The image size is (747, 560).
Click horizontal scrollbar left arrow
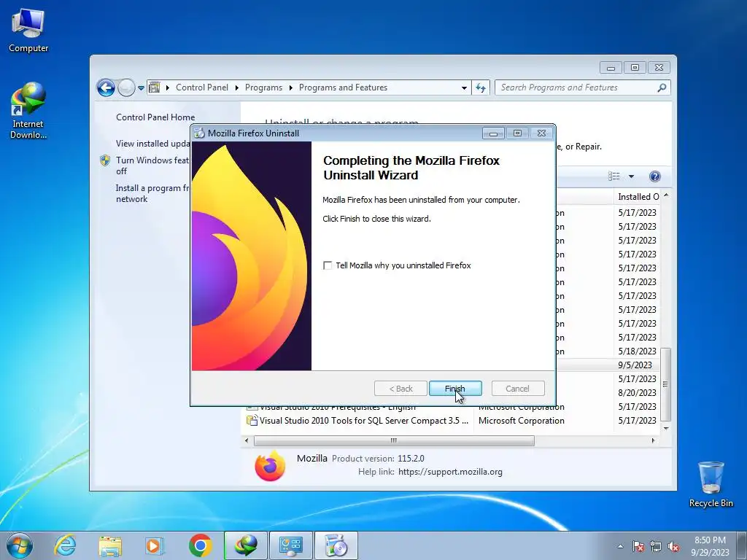point(247,440)
